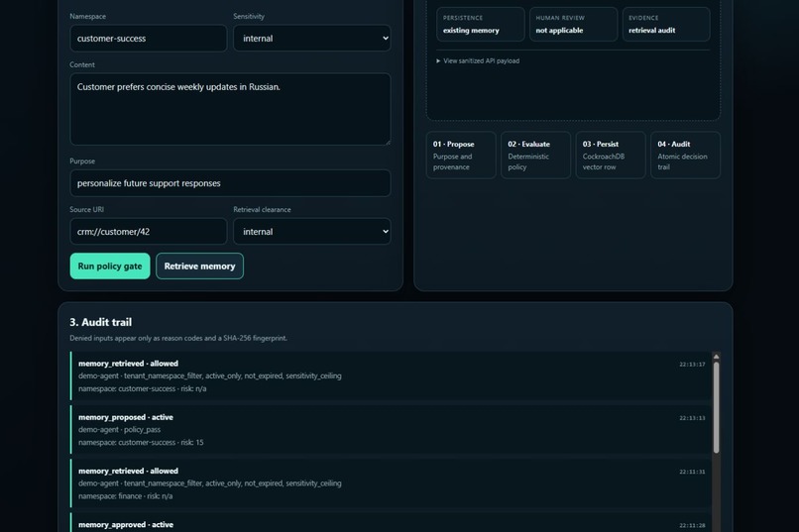Click the Denied inputs description text

[178, 338]
